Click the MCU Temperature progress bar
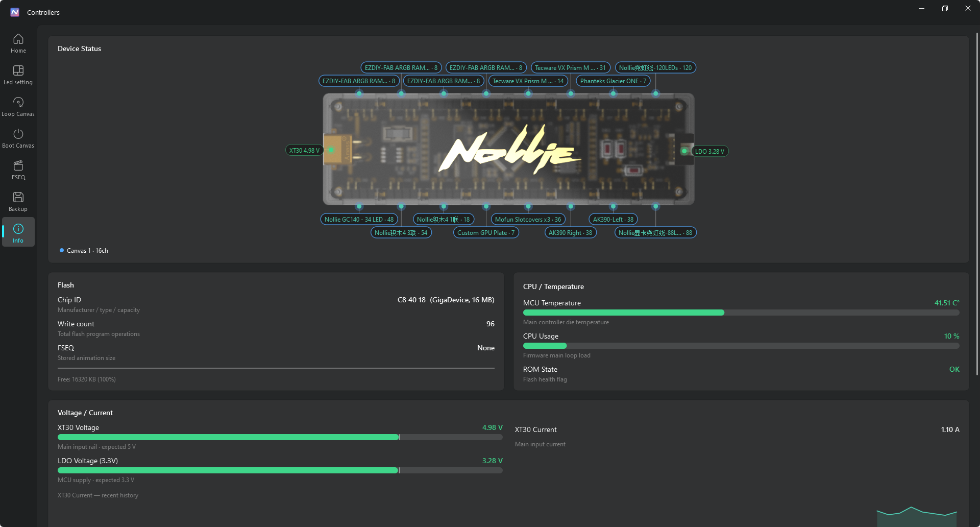The height and width of the screenshot is (527, 980). point(741,313)
